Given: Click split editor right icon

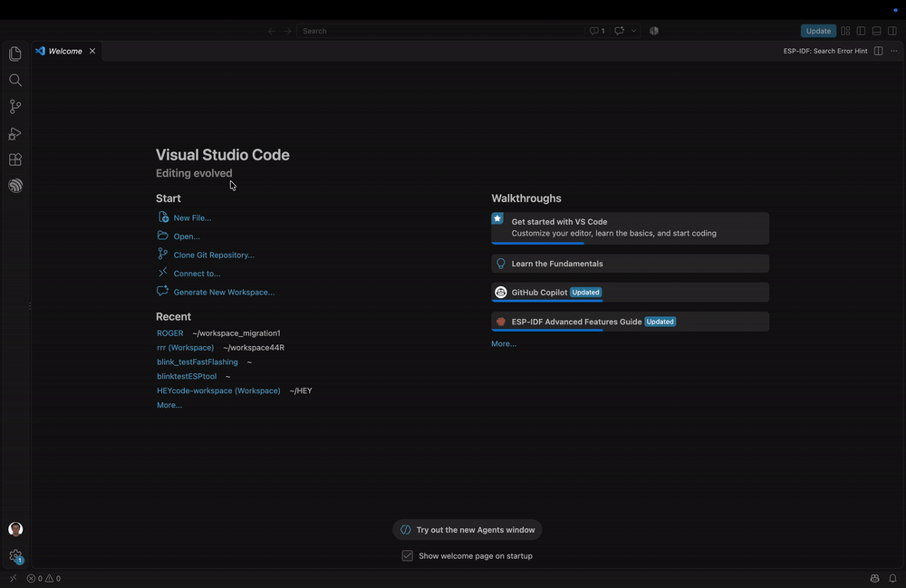Looking at the screenshot, I should click(x=878, y=51).
